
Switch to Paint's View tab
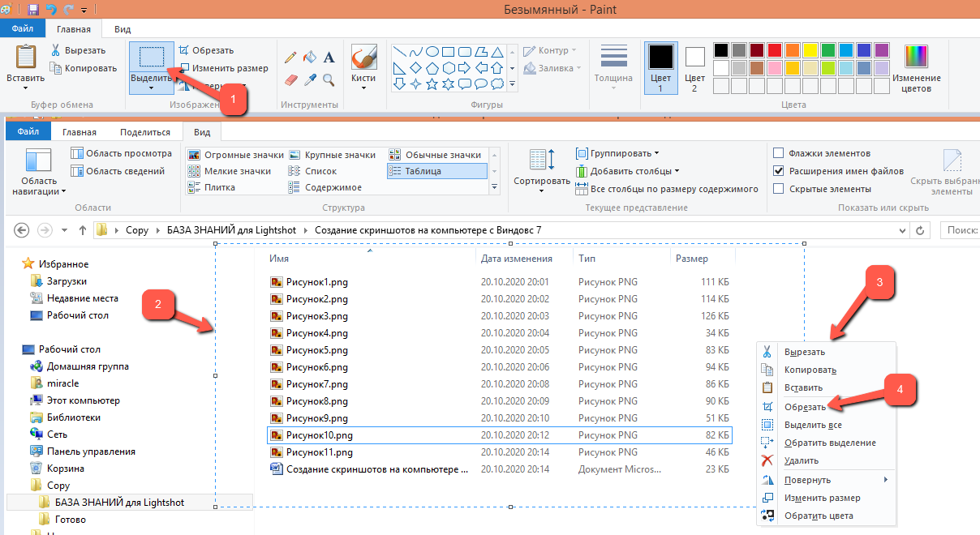122,29
